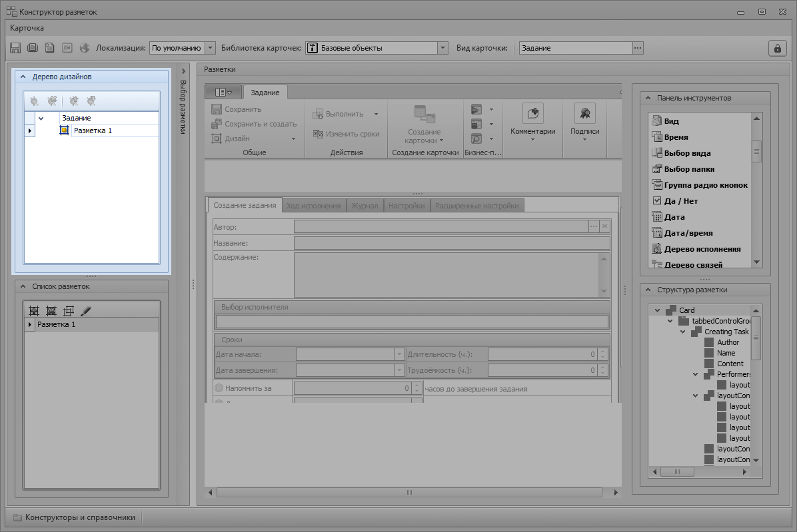797x532 pixels.
Task: Click the ellipsis button next to Вид карточки
Action: tap(638, 48)
